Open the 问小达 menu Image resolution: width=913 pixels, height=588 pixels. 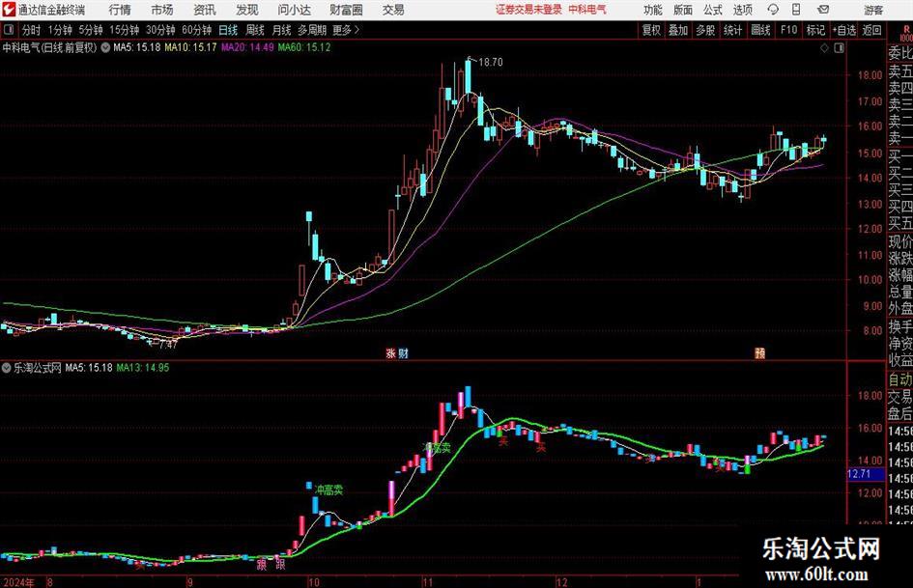[294, 10]
